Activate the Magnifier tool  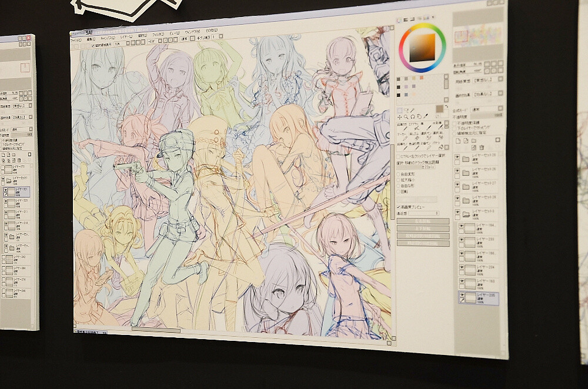tap(406, 117)
